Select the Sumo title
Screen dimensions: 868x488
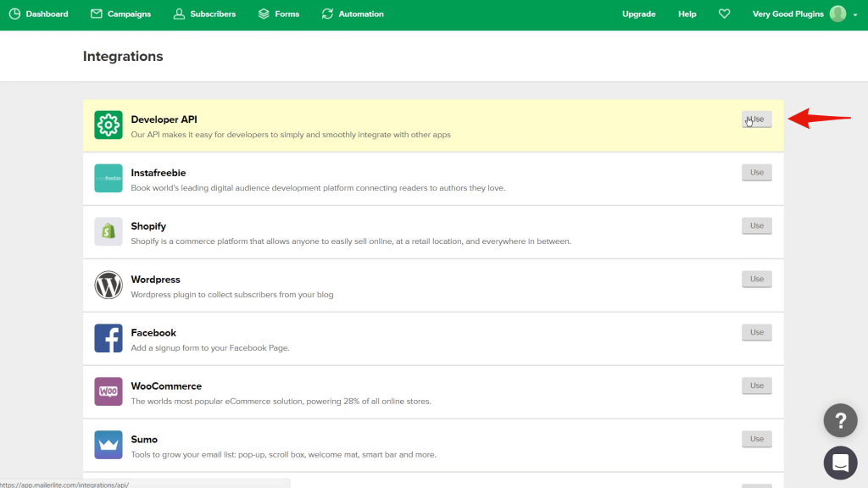[x=144, y=440]
